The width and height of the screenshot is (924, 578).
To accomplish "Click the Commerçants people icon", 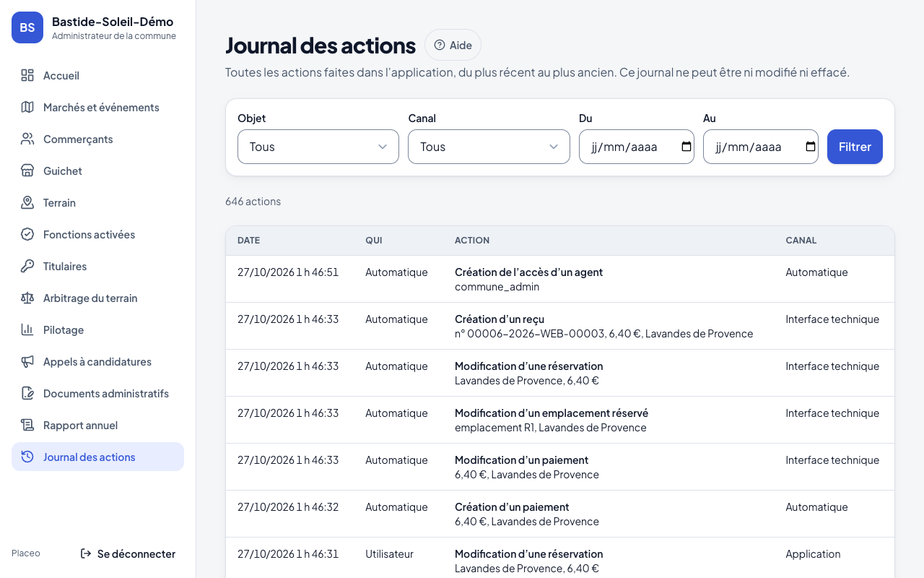I will (27, 139).
